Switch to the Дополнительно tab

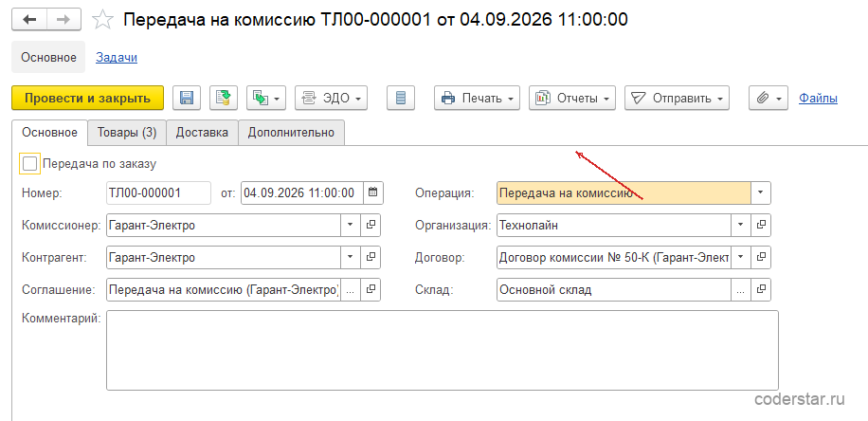291,133
